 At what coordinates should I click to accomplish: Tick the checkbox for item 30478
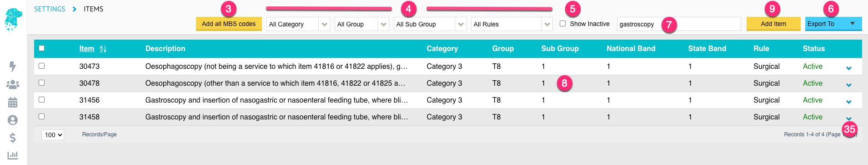(x=42, y=82)
